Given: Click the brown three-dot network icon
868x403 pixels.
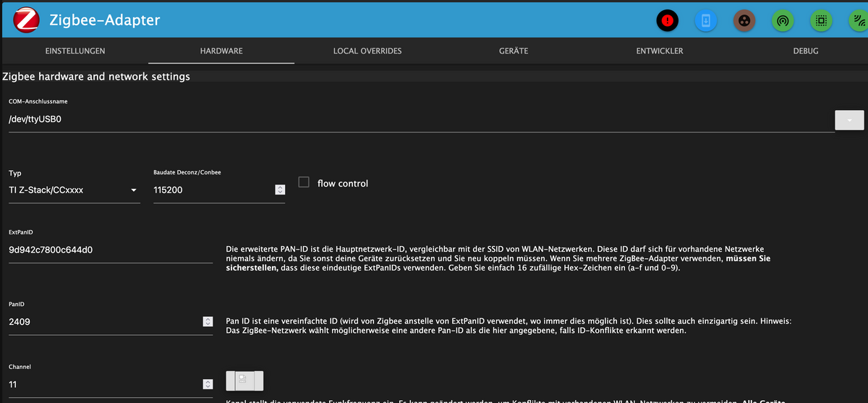Looking at the screenshot, I should point(744,21).
